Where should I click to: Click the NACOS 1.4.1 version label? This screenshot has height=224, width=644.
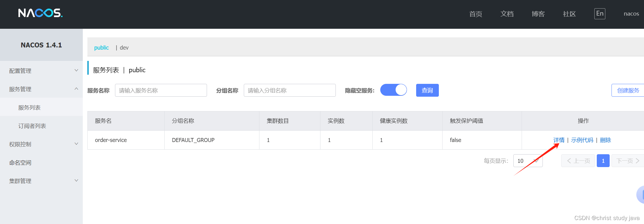pos(41,45)
